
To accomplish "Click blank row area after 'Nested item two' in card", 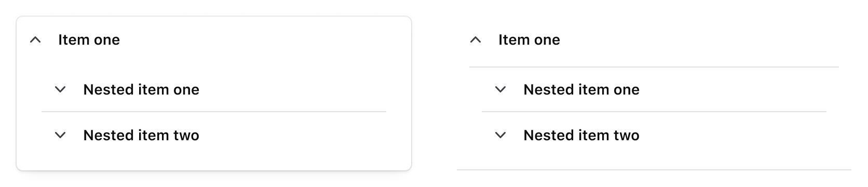I will 293,135.
